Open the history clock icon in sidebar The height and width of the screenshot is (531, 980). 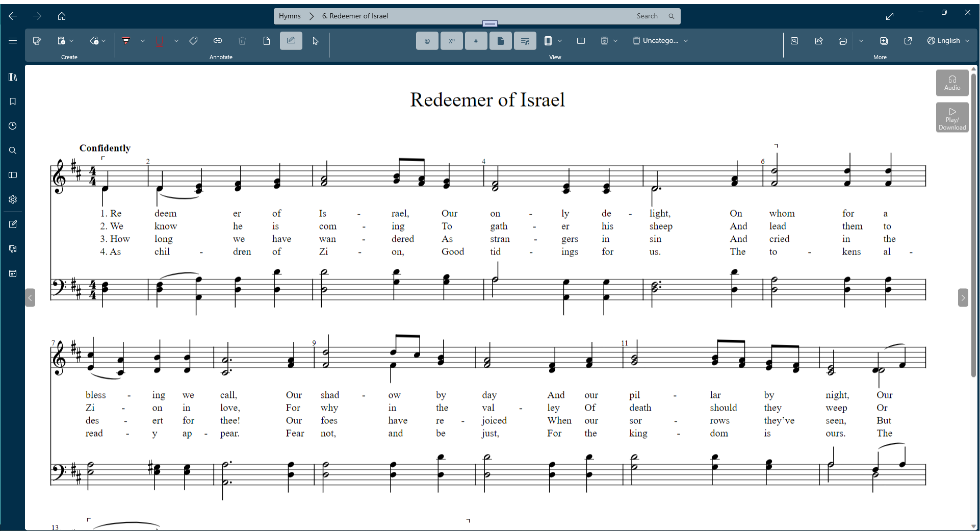click(12, 126)
